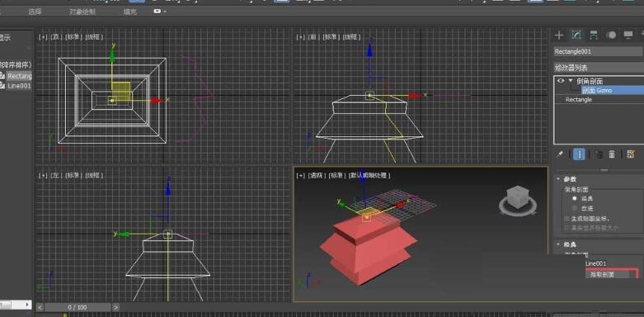Viewport: 644px width, 317px height.
Task: Switch to the 填充 ribbon tab
Action: pyautogui.click(x=129, y=12)
